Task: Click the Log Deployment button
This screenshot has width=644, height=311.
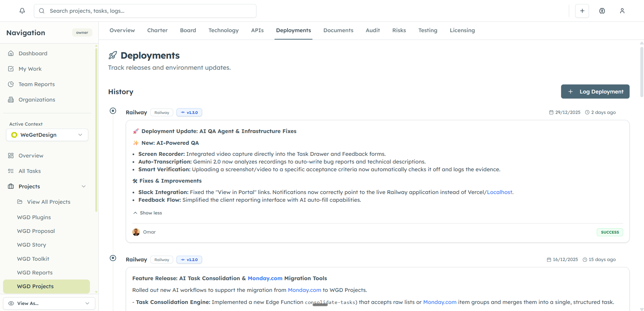Action: click(x=595, y=91)
